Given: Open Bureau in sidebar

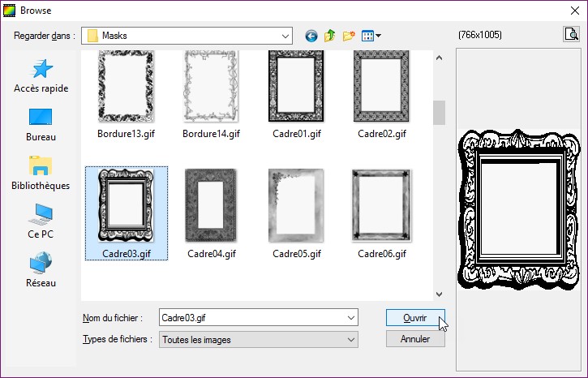Looking at the screenshot, I should coord(41,125).
